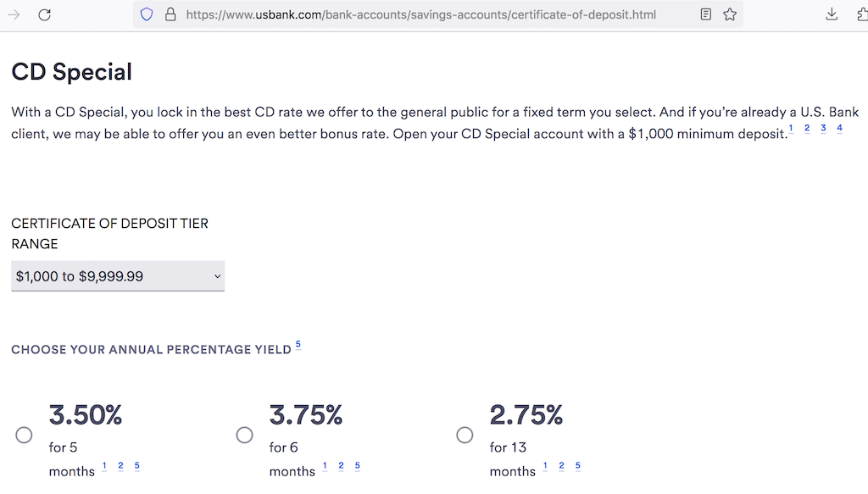Screen dimensions: 868x494
Task: Click the address bar showing usbank.com
Action: (424, 14)
